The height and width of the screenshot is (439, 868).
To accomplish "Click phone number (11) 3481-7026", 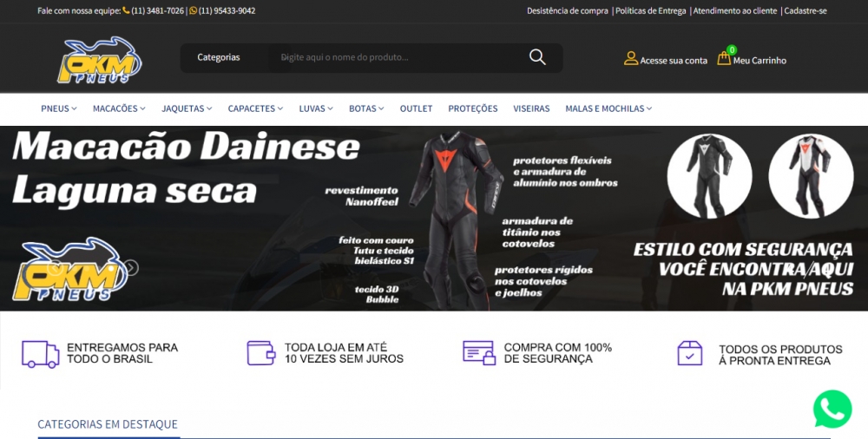I will click(157, 10).
